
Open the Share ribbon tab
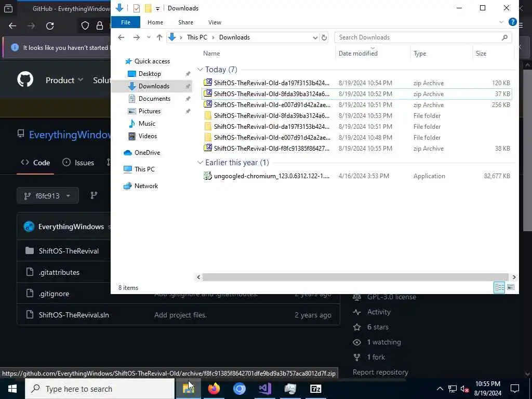tap(185, 22)
